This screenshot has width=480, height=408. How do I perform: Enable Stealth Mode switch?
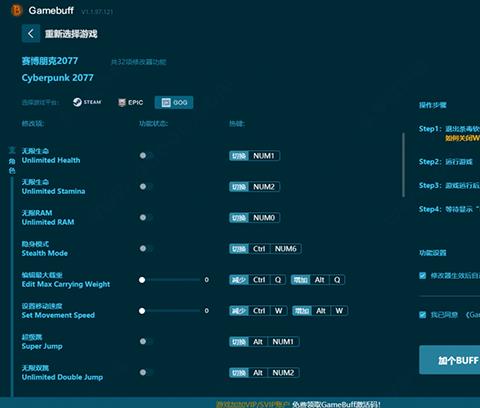pos(146,248)
